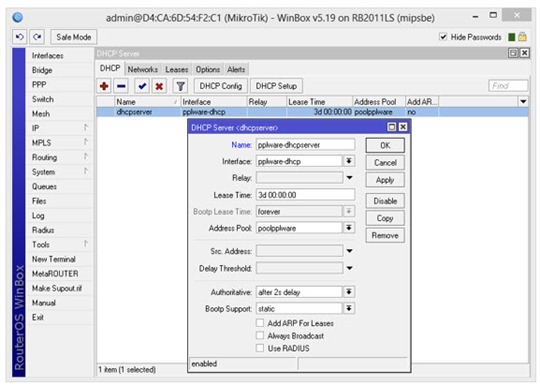
Task: Open the Interface dropdown list
Action: pos(349,161)
